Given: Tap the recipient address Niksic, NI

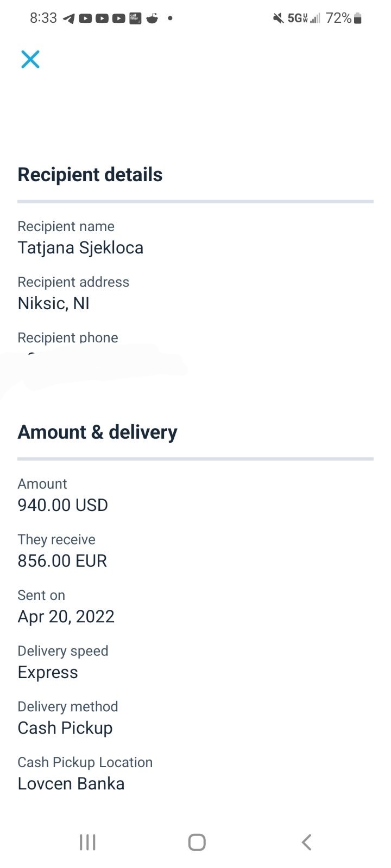Looking at the screenshot, I should coord(53,303).
